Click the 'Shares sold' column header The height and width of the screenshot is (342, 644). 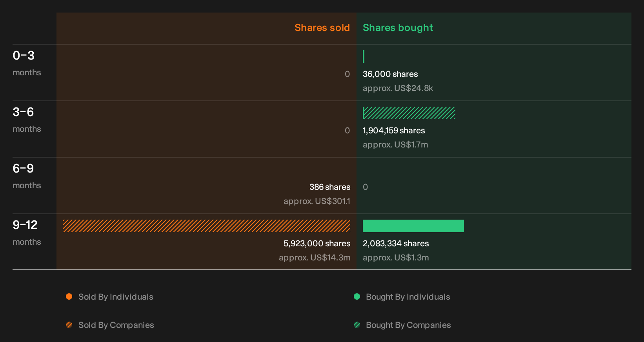click(322, 28)
